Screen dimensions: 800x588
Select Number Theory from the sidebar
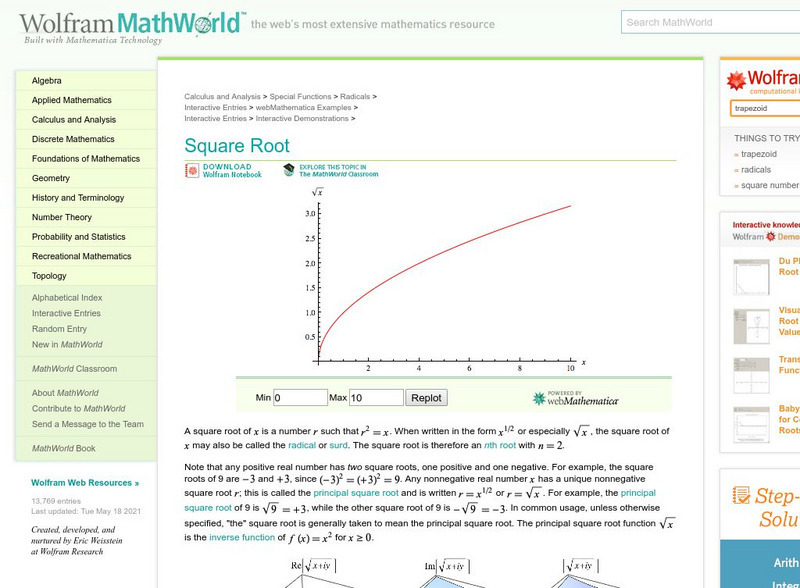tap(62, 217)
